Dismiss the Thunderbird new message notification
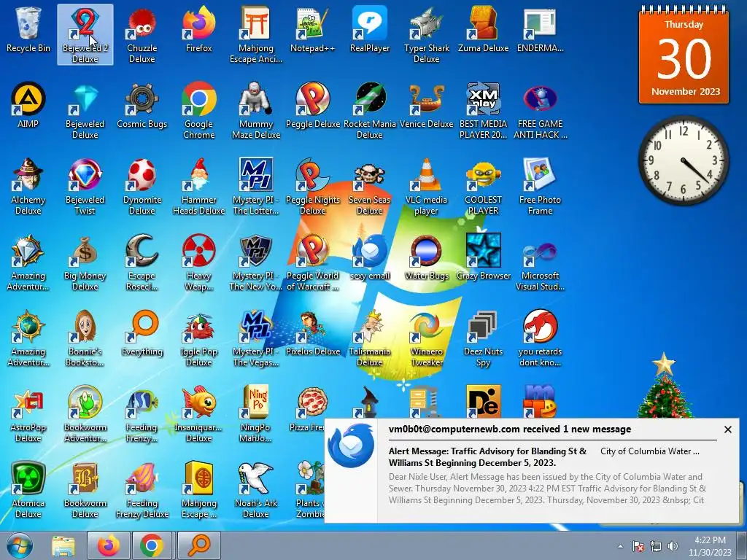This screenshot has width=747, height=560. point(727,429)
